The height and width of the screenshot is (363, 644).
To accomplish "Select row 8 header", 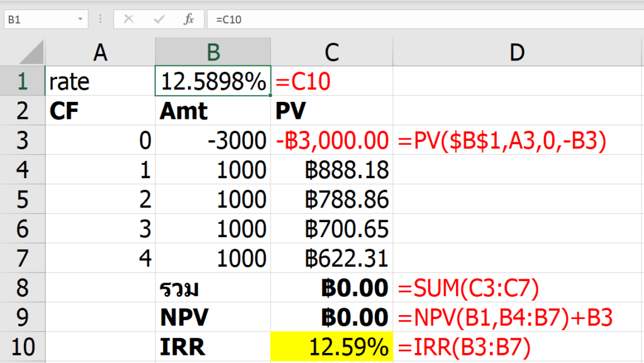I will coord(22,288).
